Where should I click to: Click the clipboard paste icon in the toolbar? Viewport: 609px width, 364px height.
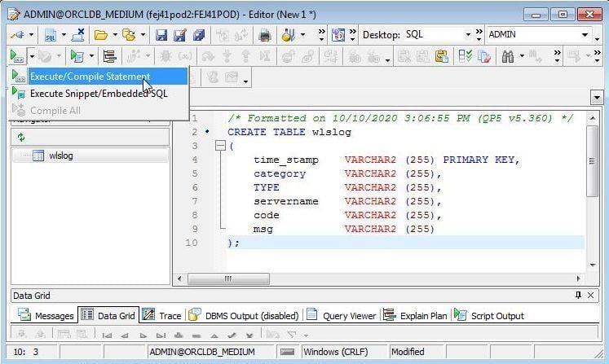tap(441, 57)
